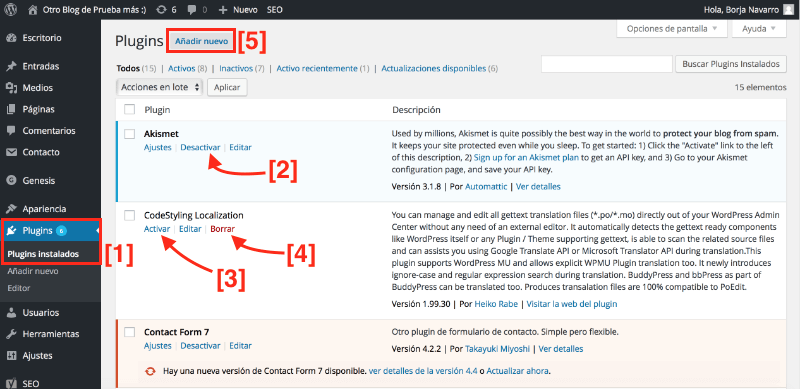Image resolution: width=800 pixels, height=389 pixels.
Task: Click Ver detalles for Akismet
Action: 538,186
